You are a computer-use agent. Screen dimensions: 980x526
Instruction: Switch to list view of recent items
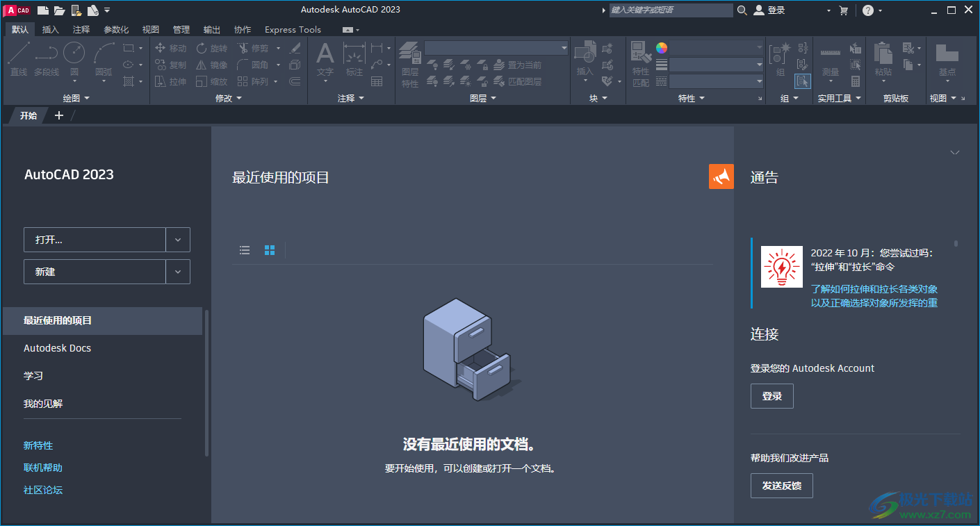pyautogui.click(x=245, y=250)
